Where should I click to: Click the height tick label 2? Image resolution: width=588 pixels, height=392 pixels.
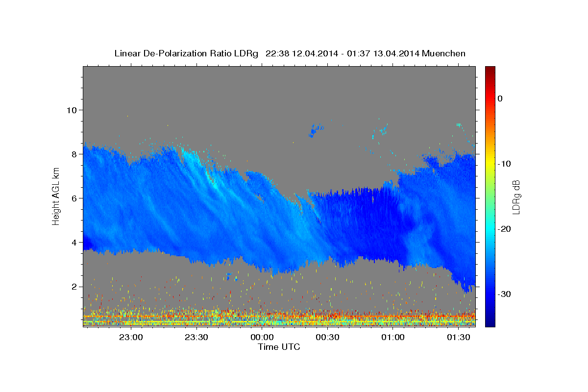[x=74, y=287]
